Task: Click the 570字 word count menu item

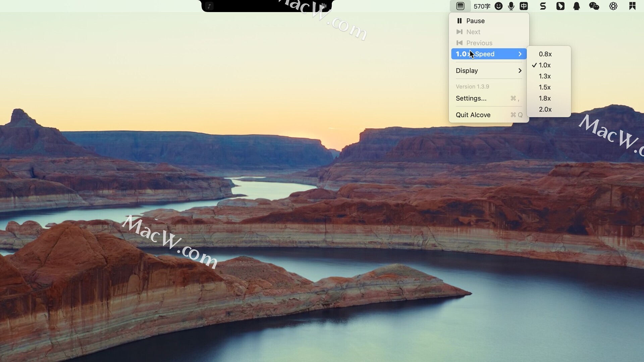Action: 482,6
